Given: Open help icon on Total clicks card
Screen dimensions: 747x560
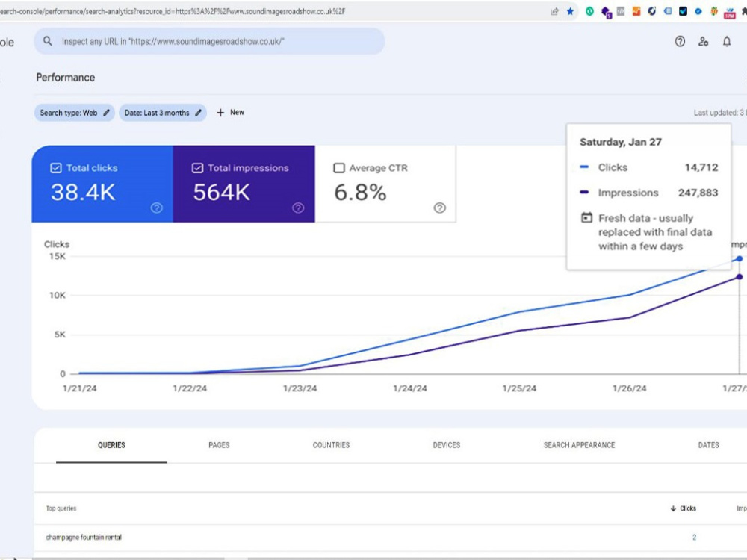Looking at the screenshot, I should (157, 208).
